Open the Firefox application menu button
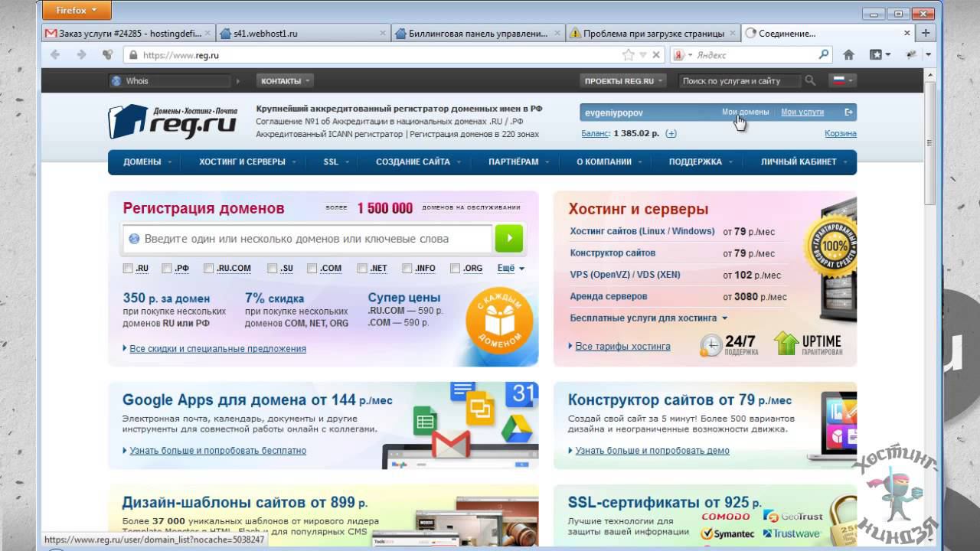The width and height of the screenshot is (980, 551). click(x=77, y=10)
